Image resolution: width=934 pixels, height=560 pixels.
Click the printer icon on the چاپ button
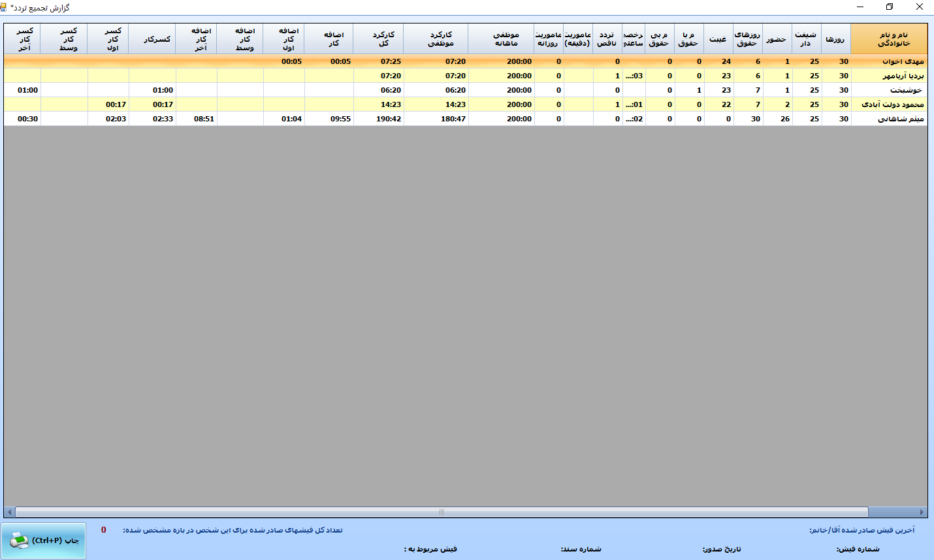[20, 540]
